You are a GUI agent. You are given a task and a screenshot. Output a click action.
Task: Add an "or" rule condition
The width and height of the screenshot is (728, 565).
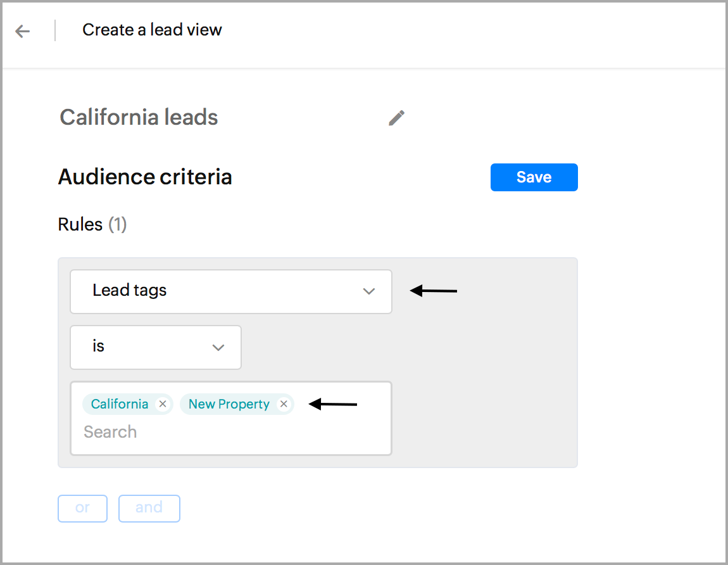tap(82, 508)
